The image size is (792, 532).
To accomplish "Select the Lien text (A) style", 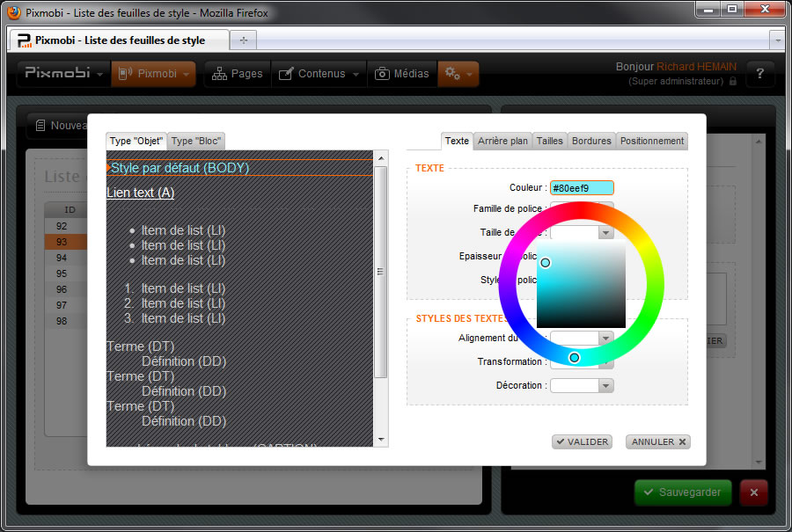I will pos(141,193).
